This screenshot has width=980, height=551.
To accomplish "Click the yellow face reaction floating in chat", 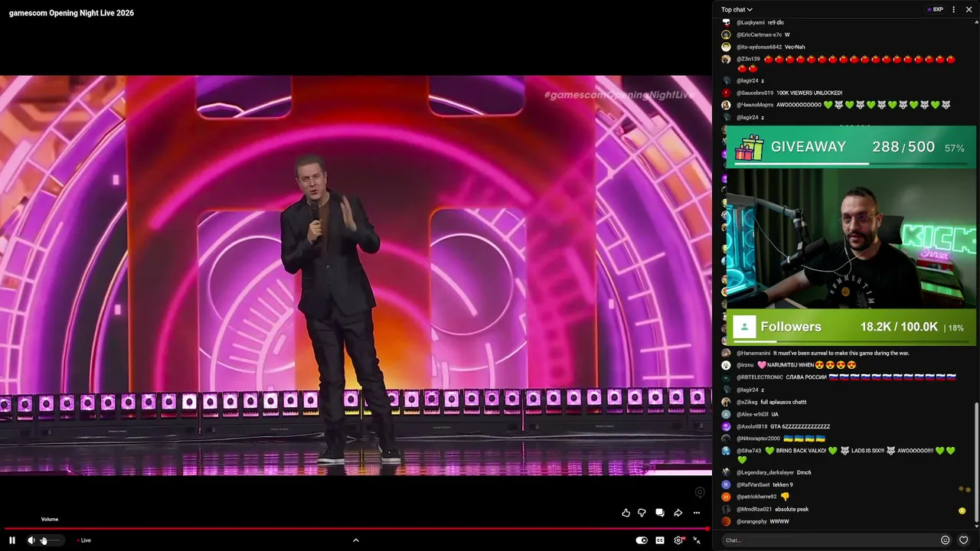I will (x=962, y=510).
